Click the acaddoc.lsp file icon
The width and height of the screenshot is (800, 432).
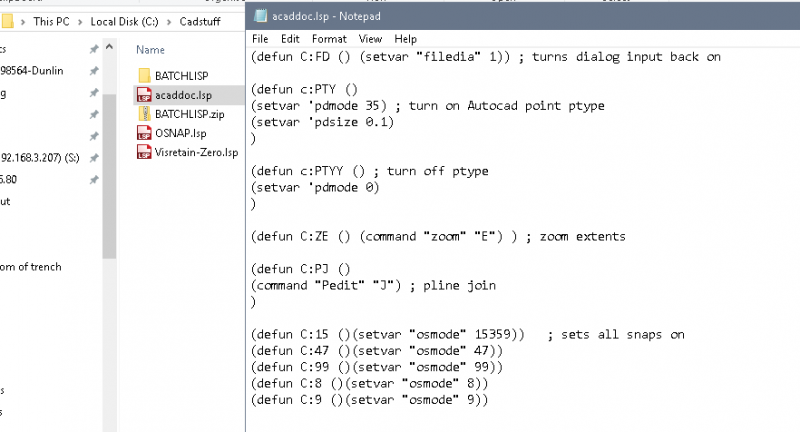pyautogui.click(x=143, y=95)
